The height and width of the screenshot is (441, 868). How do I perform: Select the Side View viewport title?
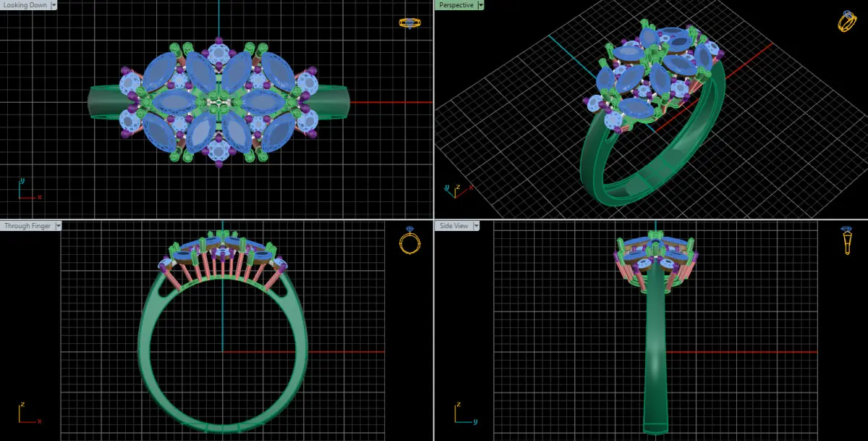pos(454,226)
